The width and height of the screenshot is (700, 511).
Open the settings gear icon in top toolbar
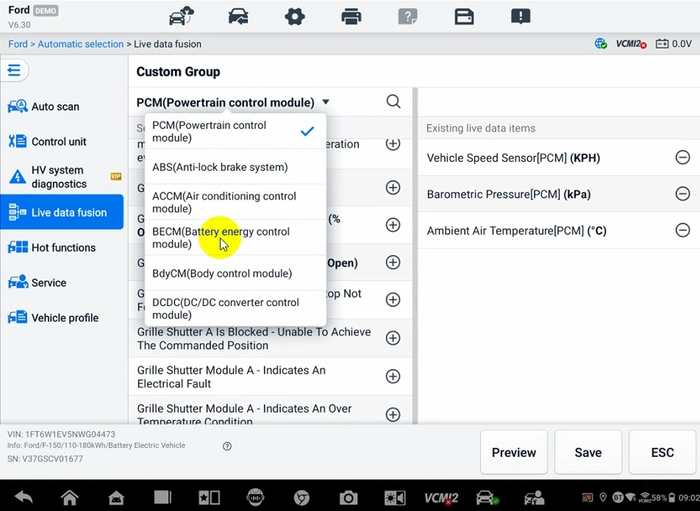click(x=295, y=17)
